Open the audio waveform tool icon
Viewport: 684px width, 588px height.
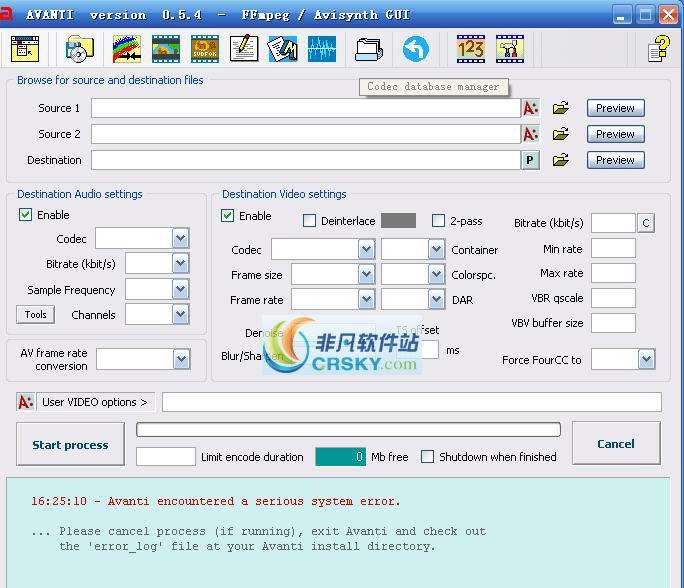pos(322,49)
